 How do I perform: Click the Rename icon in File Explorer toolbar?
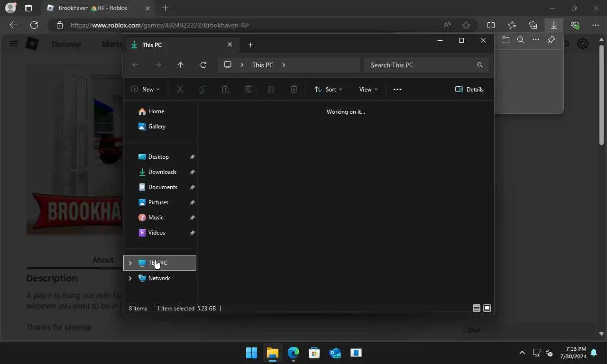click(x=248, y=89)
